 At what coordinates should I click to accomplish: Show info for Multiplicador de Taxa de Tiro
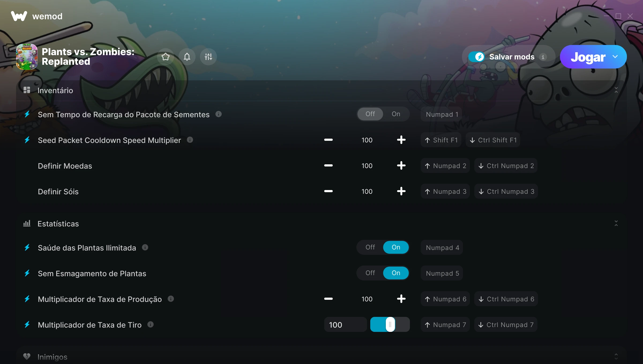(x=151, y=324)
